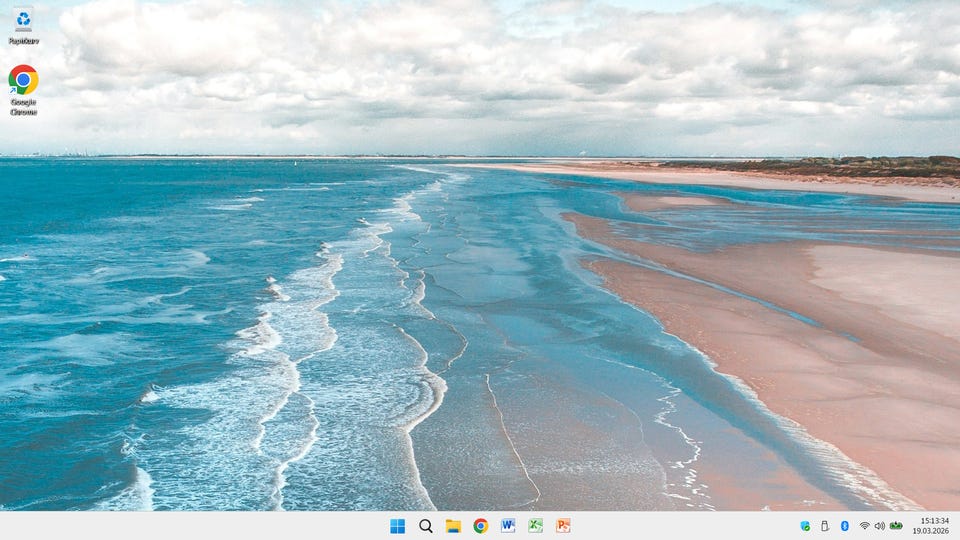Click the battery status tray icon
This screenshot has width=960, height=540.
coord(896,526)
